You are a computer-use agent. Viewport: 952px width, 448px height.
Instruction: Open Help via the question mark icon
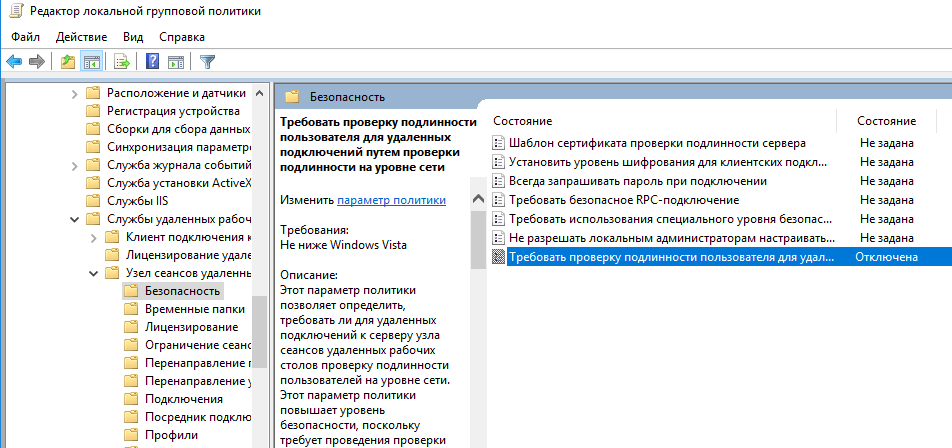(153, 62)
